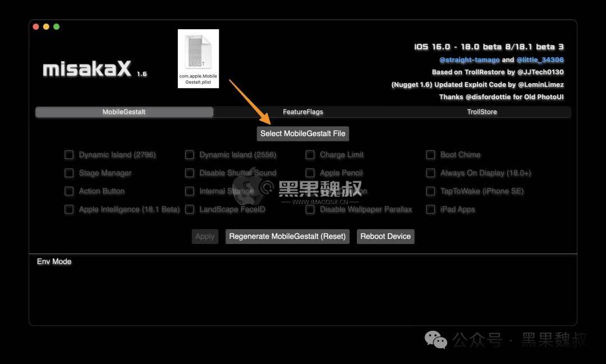Open the FeatureFlags tab

(x=303, y=112)
